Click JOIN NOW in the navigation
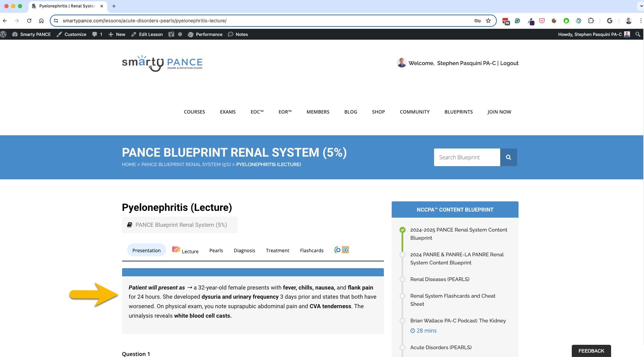This screenshot has height=357, width=644. click(499, 112)
